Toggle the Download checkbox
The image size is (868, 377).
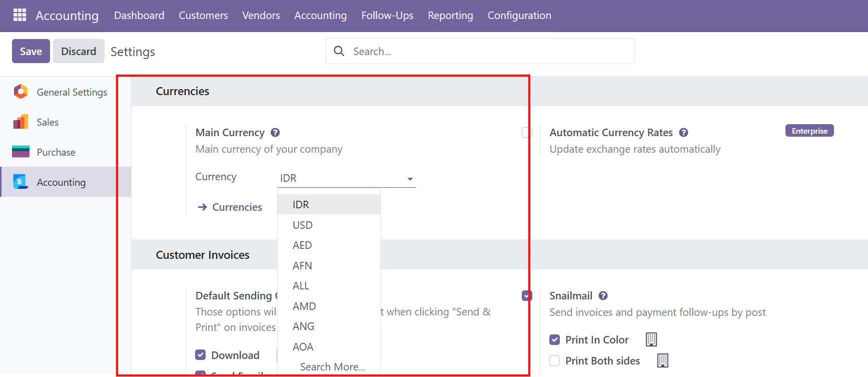(201, 355)
